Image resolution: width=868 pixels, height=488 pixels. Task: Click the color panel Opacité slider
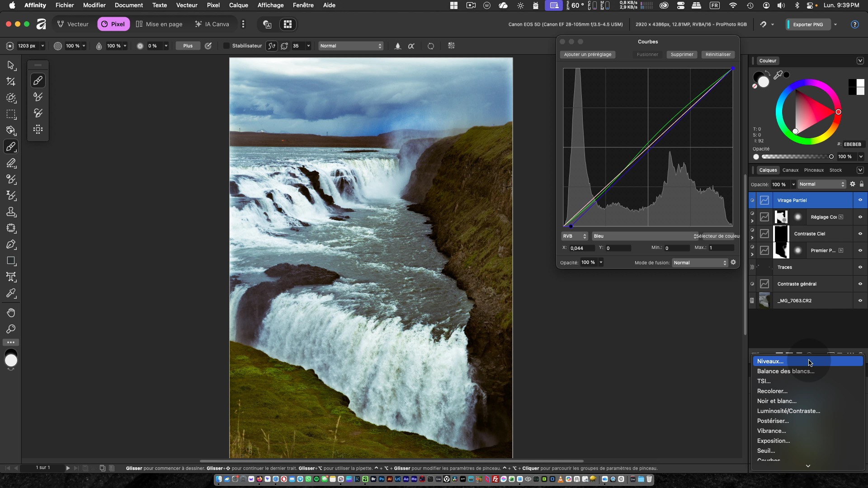[796, 157]
